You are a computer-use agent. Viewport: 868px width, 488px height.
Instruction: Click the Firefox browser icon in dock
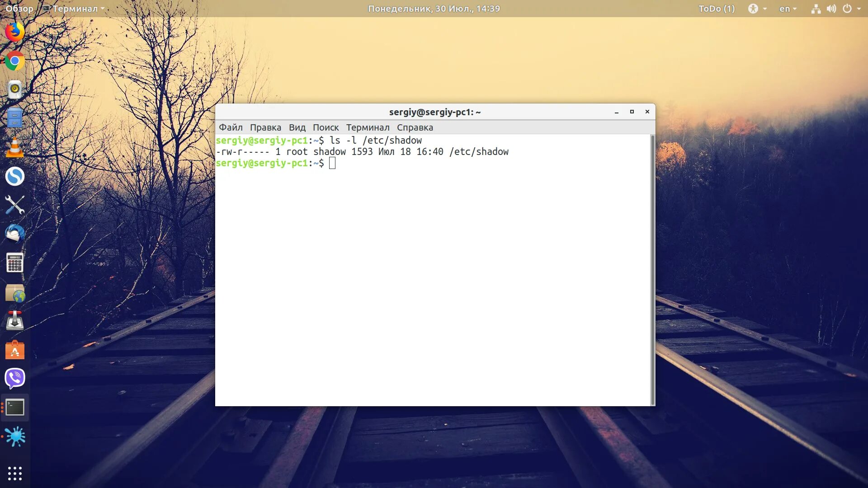click(x=15, y=31)
